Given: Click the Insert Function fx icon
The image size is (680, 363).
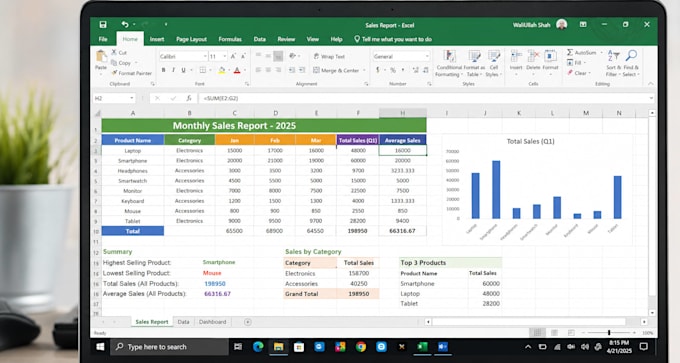Looking at the screenshot, I should pyautogui.click(x=189, y=98).
